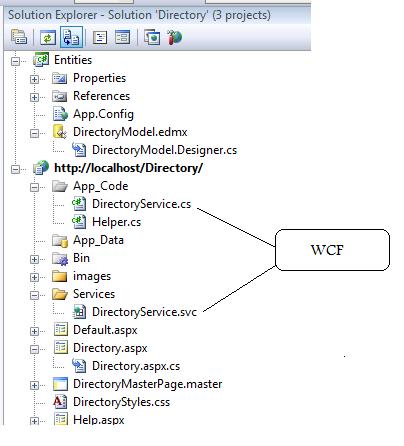Screen dimensions: 404x446
Task: Select the WCF callout box
Action: pyautogui.click(x=332, y=250)
